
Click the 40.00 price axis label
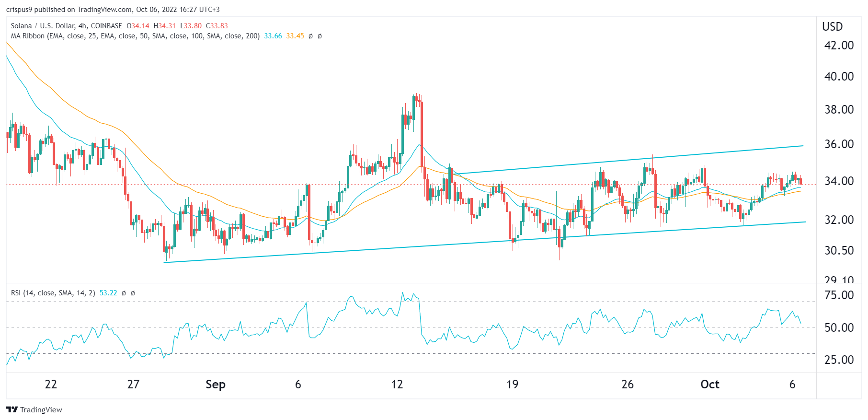coord(839,77)
